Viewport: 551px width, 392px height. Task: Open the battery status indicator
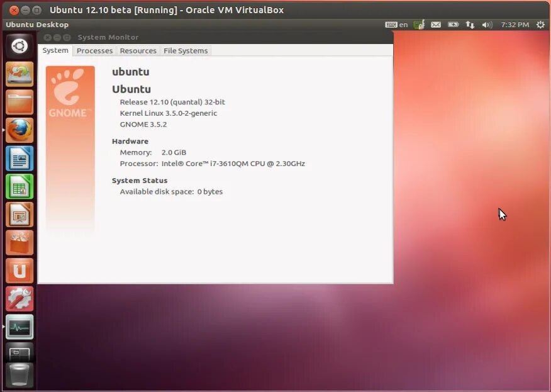[x=453, y=25]
